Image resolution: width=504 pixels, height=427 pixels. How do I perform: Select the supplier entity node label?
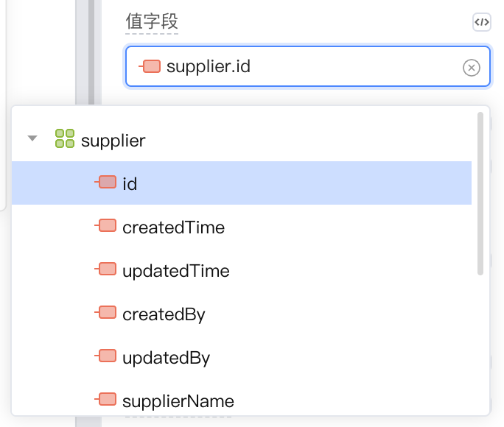point(113,141)
